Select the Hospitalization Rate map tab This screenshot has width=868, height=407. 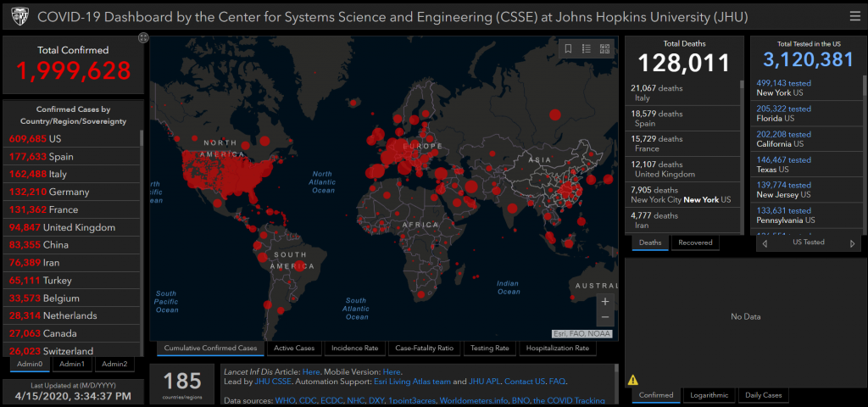(558, 348)
